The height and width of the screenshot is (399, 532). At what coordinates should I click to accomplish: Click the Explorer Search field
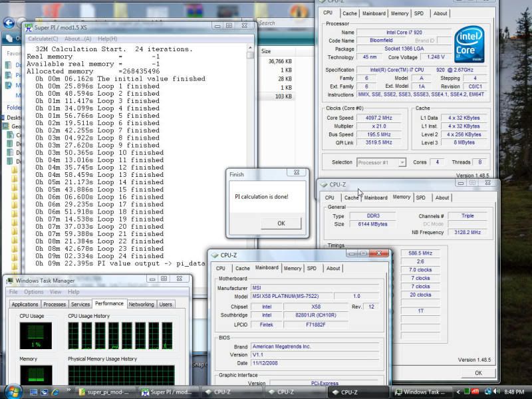click(x=285, y=23)
